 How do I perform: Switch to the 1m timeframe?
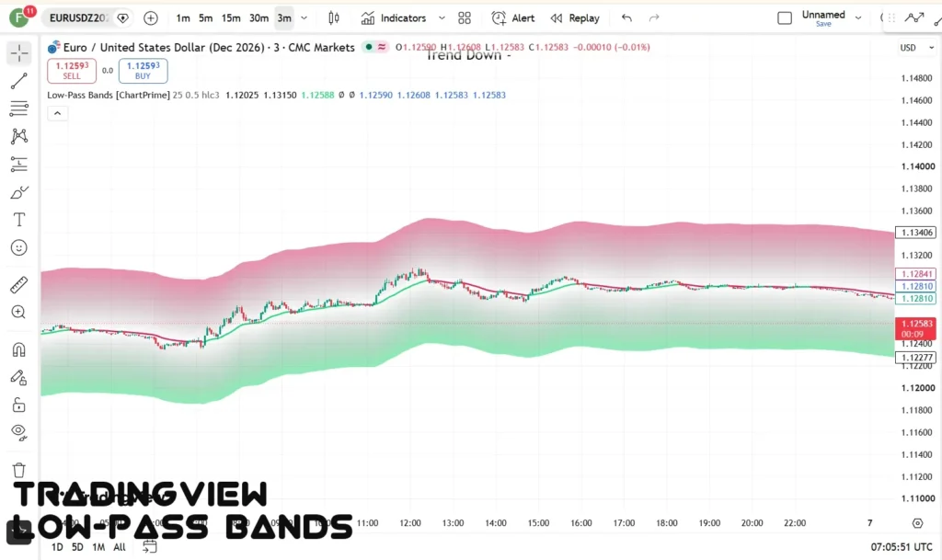[183, 18]
